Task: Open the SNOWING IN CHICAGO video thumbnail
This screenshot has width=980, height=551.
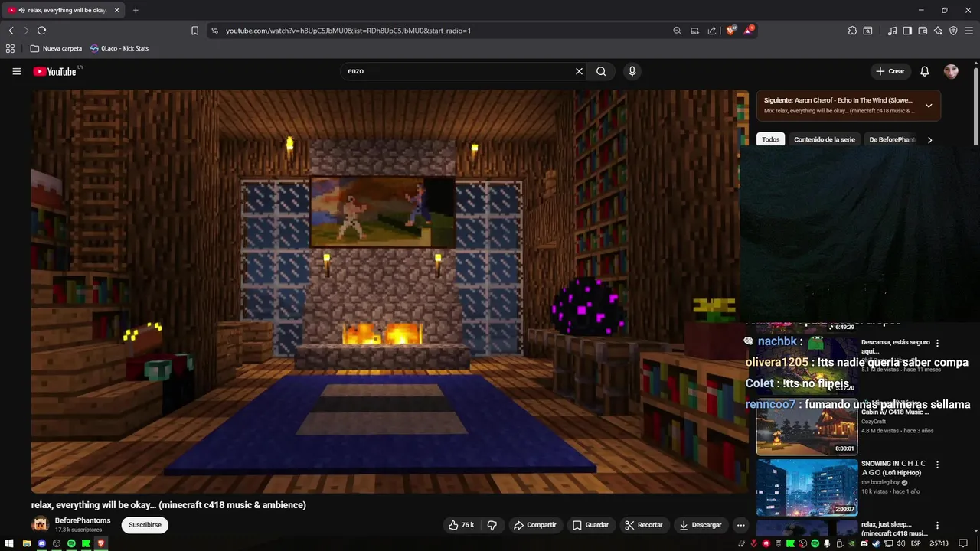Action: coord(807,487)
